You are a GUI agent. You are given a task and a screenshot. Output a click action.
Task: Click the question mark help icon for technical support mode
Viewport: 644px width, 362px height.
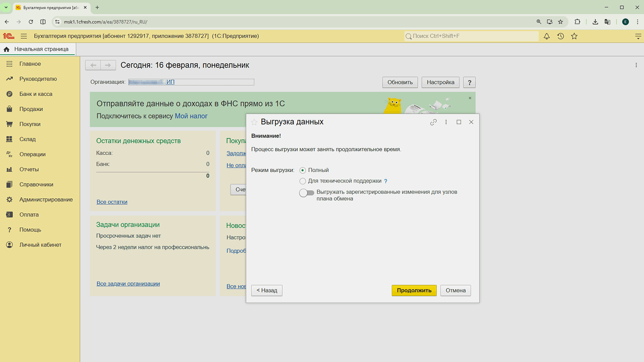point(386,181)
